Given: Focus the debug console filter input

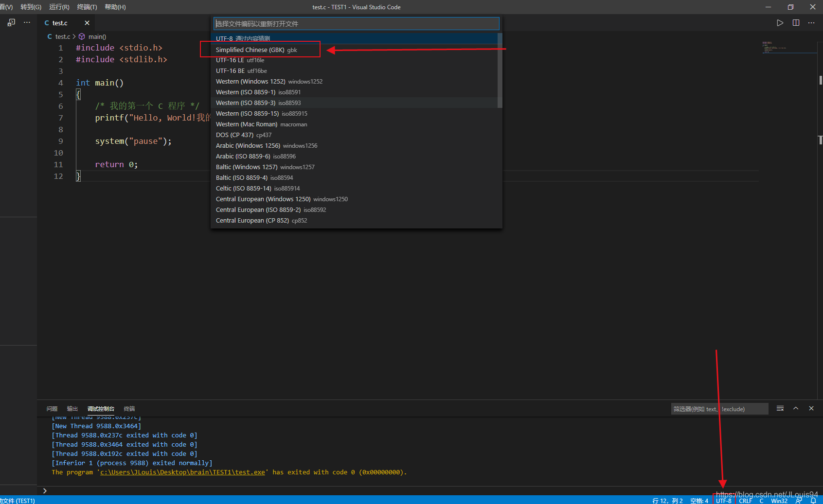Looking at the screenshot, I should coord(720,409).
